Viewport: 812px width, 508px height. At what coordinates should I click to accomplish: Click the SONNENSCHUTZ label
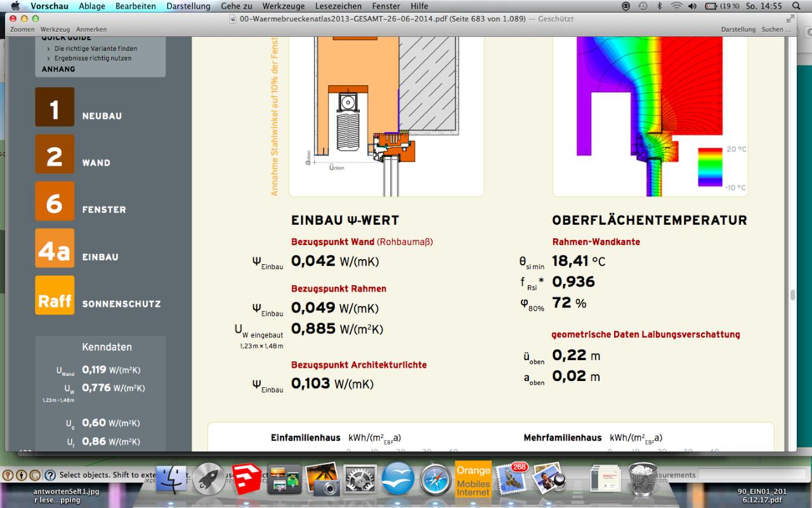click(121, 304)
